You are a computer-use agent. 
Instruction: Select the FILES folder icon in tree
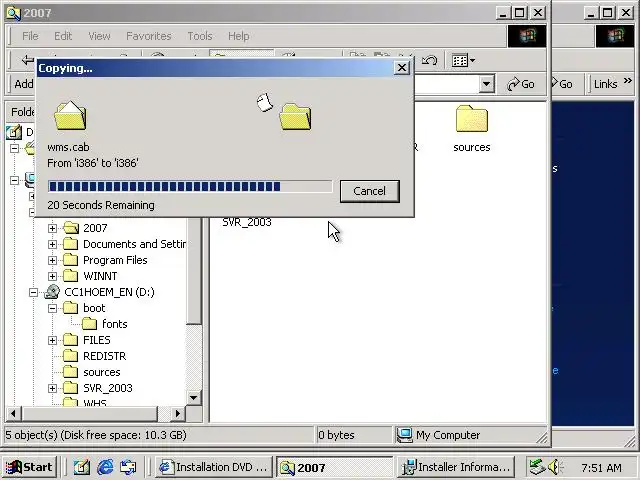coord(70,340)
